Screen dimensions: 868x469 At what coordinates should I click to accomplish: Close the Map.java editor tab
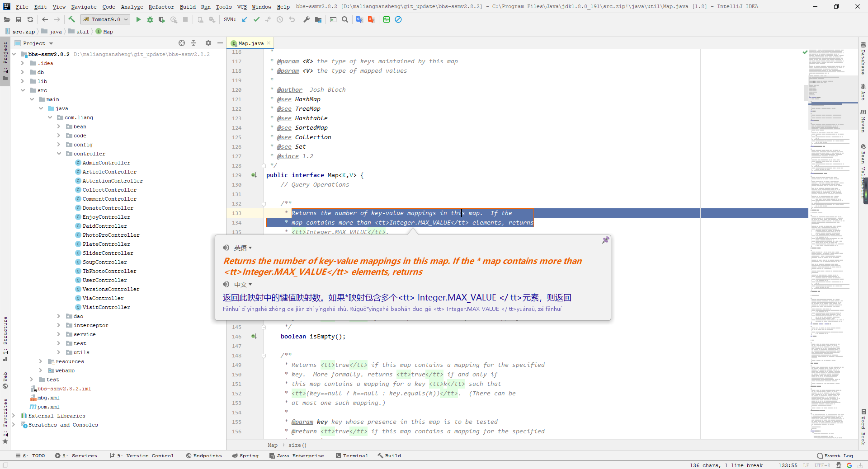269,43
